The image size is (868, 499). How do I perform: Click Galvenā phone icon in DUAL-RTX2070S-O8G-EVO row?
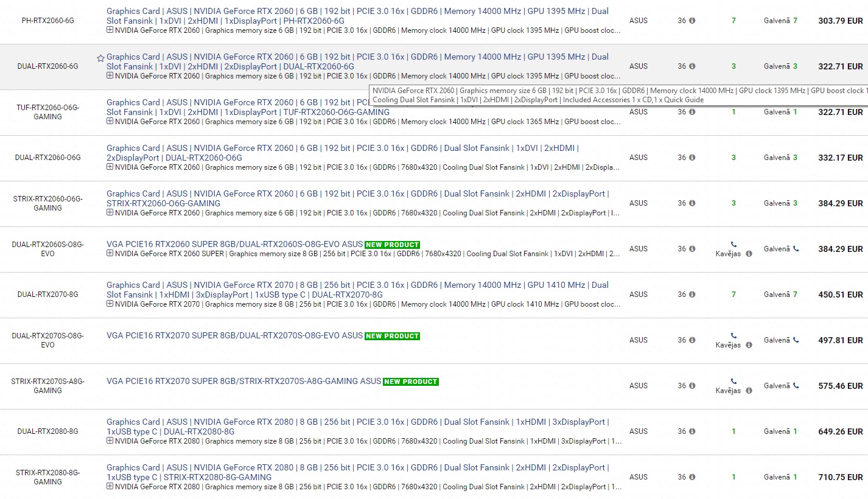[x=796, y=340]
